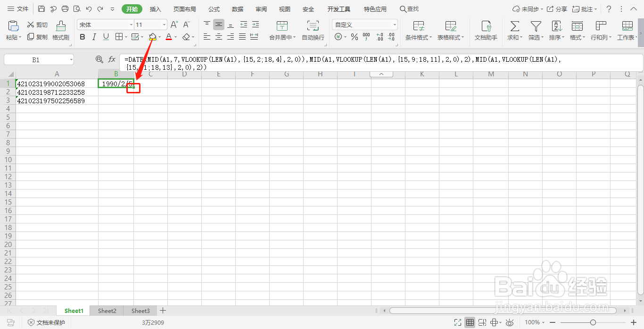This screenshot has height=329, width=644.
Task: Toggle left horizontal alignment
Action: [x=207, y=37]
